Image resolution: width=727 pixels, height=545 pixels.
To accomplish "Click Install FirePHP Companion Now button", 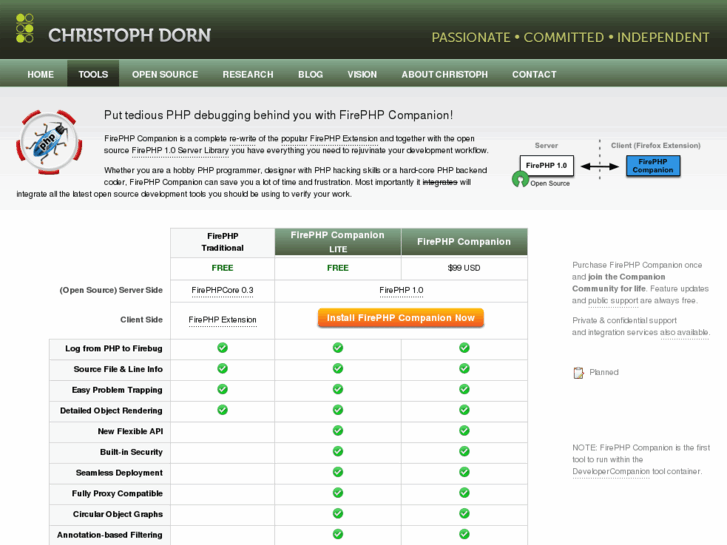I will coord(401,318).
